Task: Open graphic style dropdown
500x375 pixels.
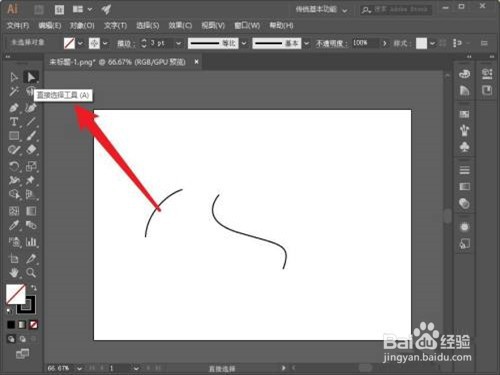Action: (x=432, y=43)
